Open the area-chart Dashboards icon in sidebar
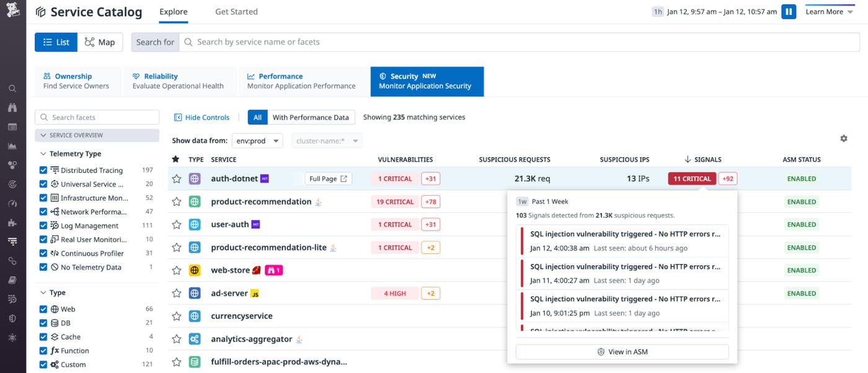 [x=12, y=146]
